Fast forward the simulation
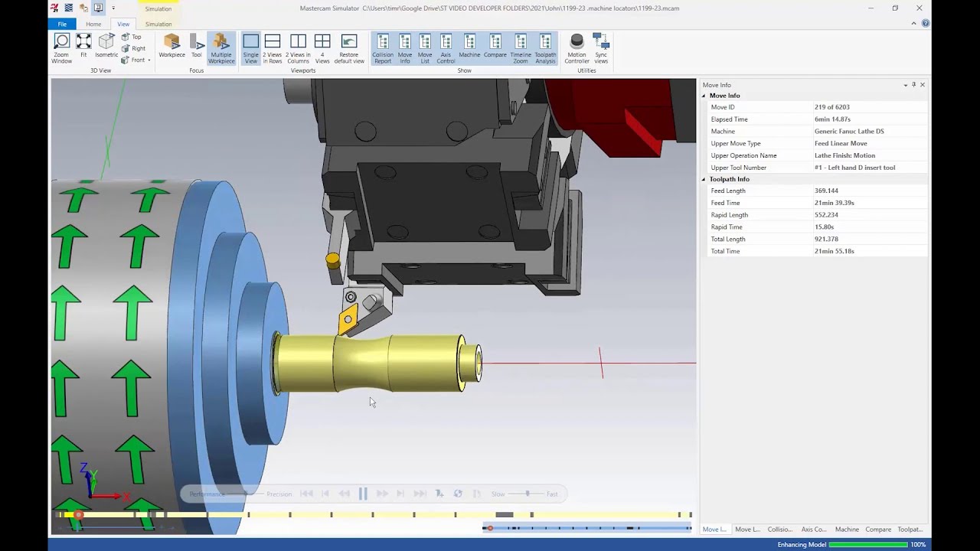Viewport: 980px width, 551px height. coord(382,494)
